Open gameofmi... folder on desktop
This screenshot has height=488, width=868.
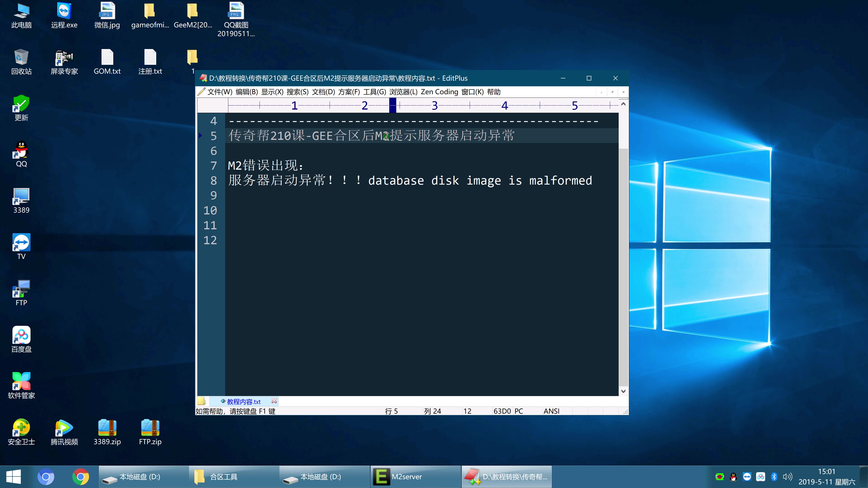150,16
